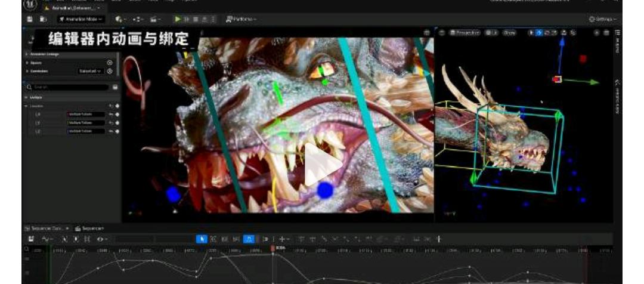Open the play options three-dot menu

[213, 19]
